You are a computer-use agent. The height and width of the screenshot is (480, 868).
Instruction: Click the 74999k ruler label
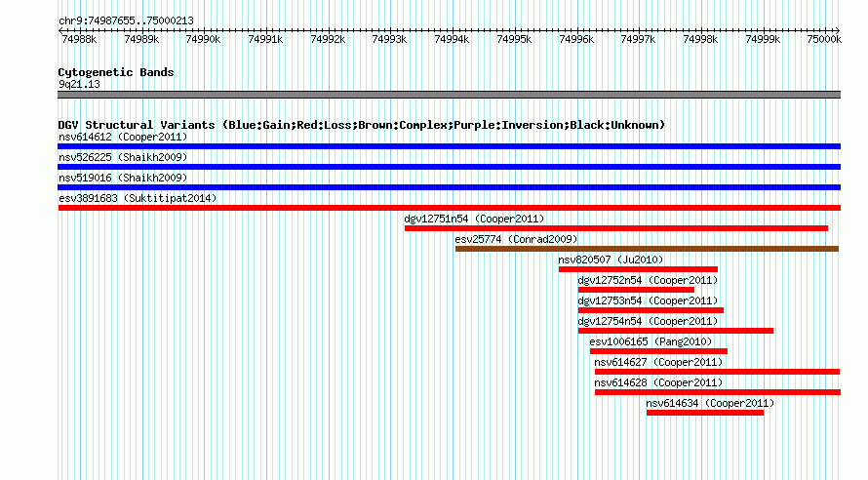764,39
